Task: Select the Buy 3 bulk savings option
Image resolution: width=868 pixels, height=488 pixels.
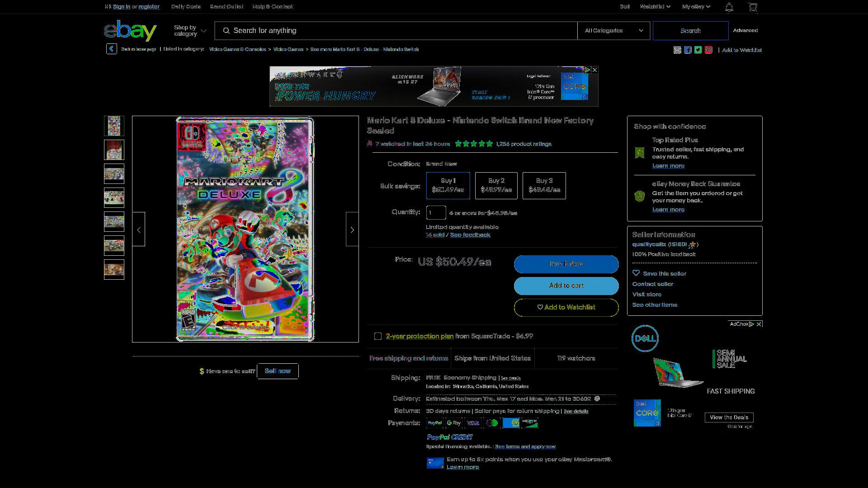Action: tap(544, 185)
